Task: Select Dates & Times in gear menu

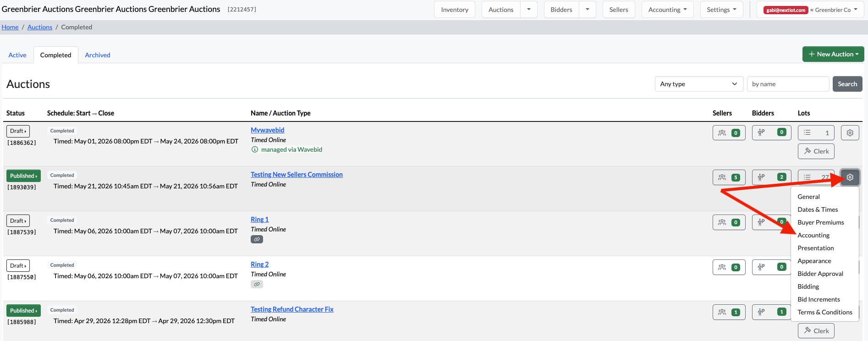Action: point(818,209)
